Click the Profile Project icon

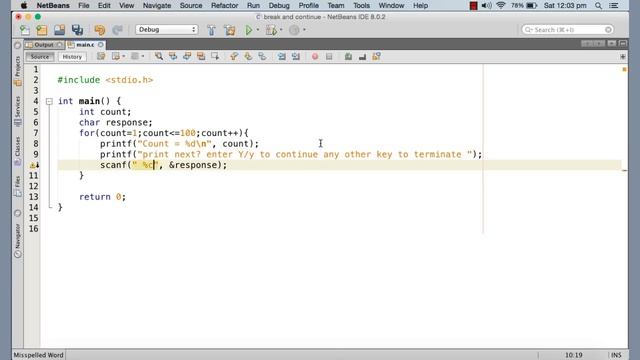294,30
